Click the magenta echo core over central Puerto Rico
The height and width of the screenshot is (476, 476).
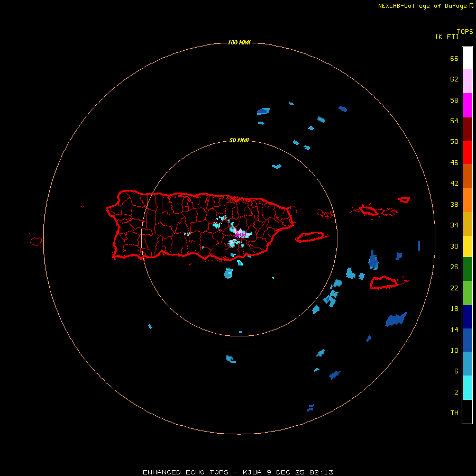point(240,234)
